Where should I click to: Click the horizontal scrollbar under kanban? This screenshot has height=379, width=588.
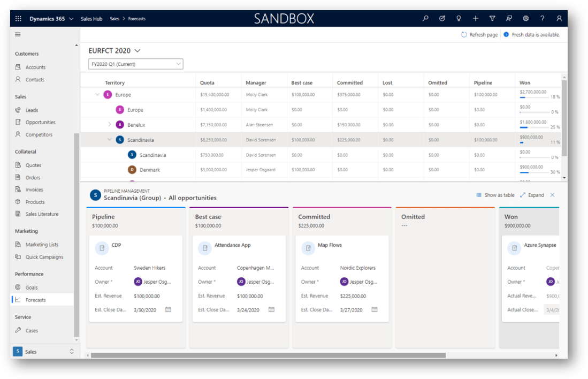268,355
